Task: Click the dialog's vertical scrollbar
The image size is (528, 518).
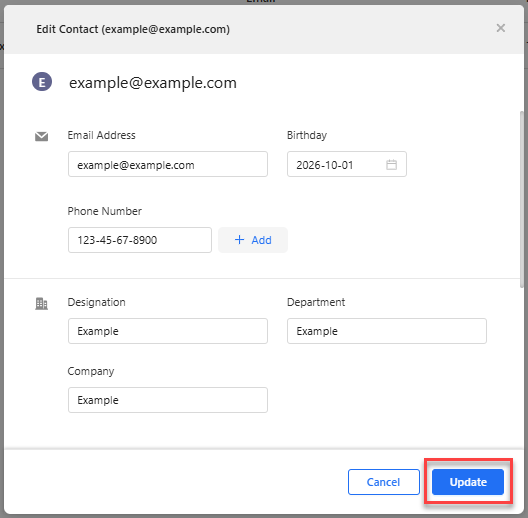Action: pyautogui.click(x=522, y=199)
